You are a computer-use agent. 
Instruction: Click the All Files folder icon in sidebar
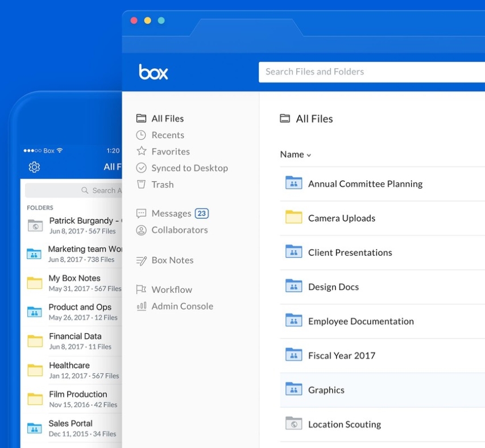click(141, 118)
